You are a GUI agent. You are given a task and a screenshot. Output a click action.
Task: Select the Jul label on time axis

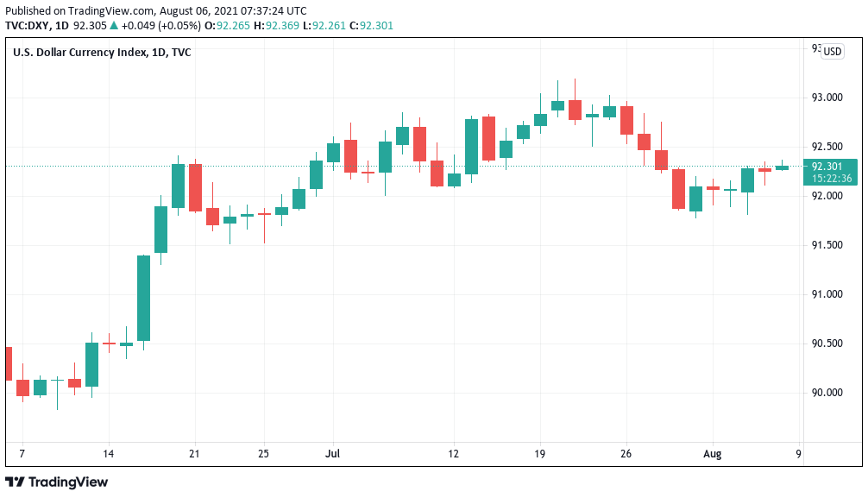pyautogui.click(x=333, y=453)
